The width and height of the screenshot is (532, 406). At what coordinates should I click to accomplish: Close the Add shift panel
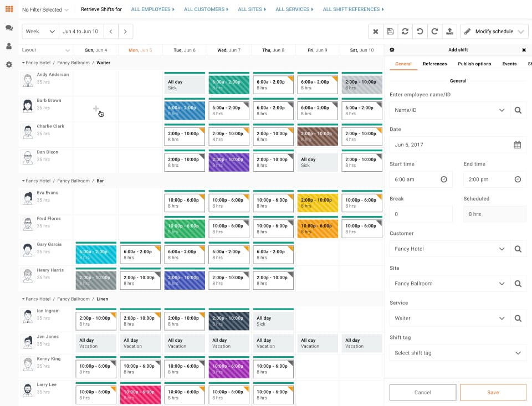point(524,50)
